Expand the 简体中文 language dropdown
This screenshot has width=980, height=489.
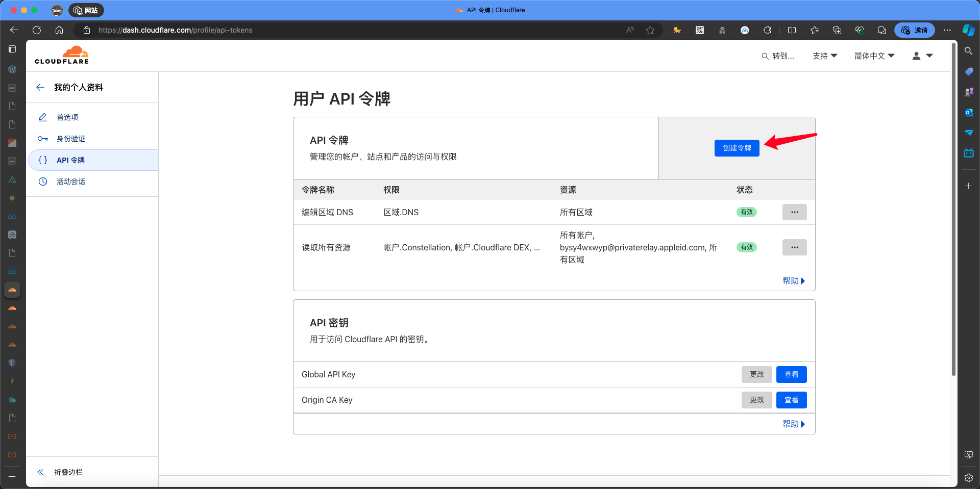coord(874,56)
